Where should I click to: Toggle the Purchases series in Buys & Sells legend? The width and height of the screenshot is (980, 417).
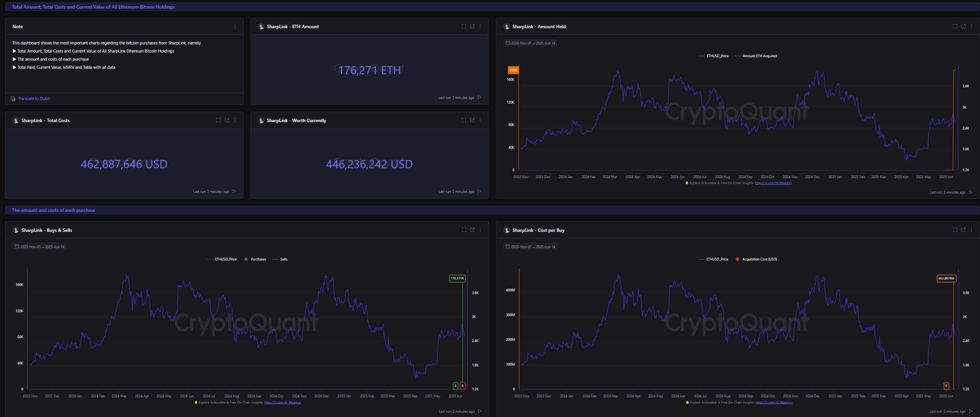point(256,259)
